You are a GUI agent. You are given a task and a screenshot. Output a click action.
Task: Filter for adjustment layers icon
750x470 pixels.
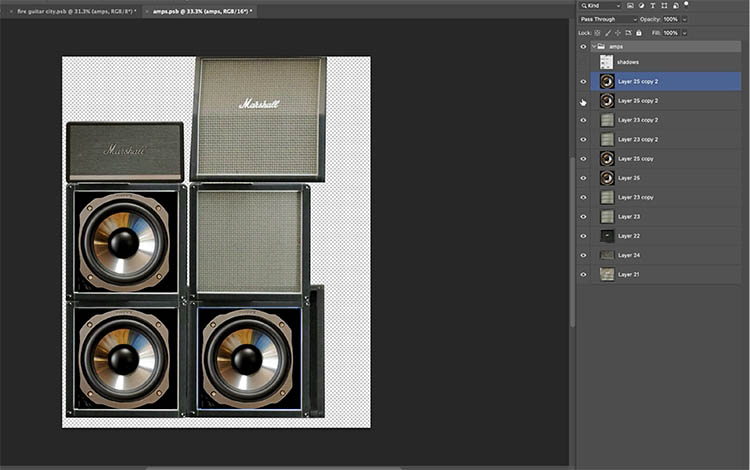pos(641,6)
